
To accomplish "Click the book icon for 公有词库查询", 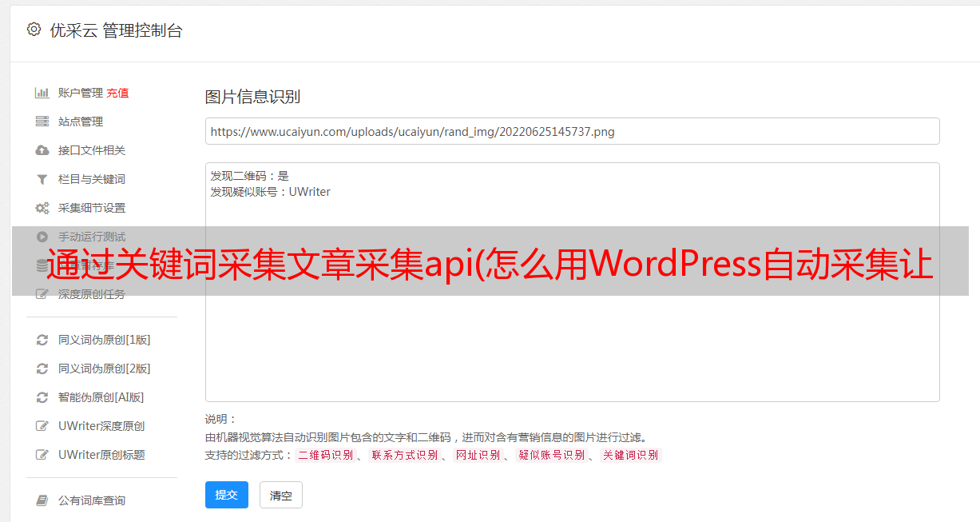I will pyautogui.click(x=42, y=500).
